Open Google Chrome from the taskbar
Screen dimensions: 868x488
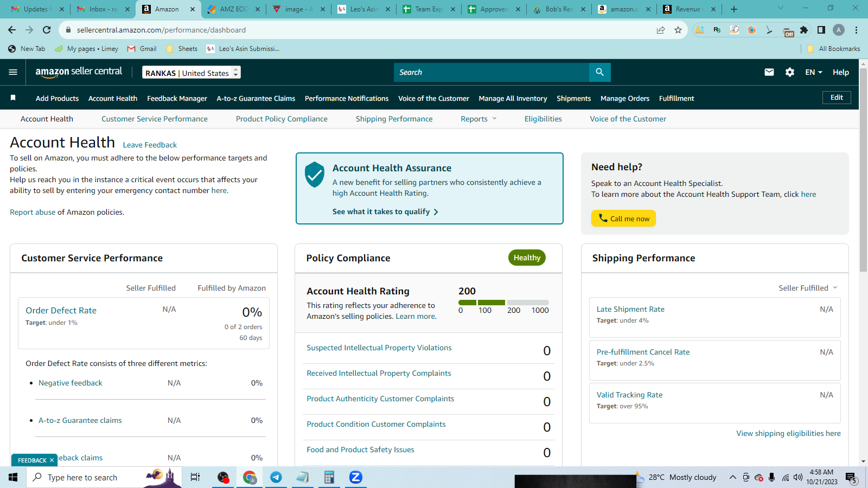(x=250, y=477)
